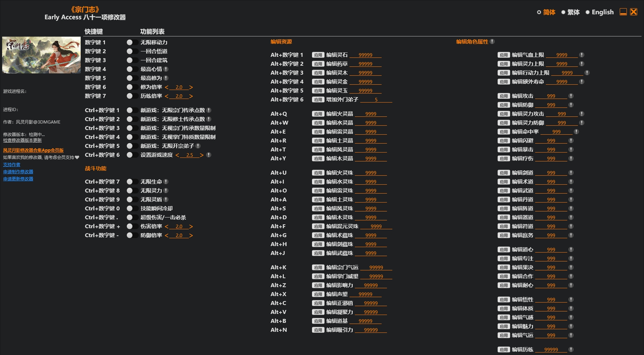Screen dimensions: 644x355
Task: Click info icon next to 最高心情
Action: [x=166, y=69]
